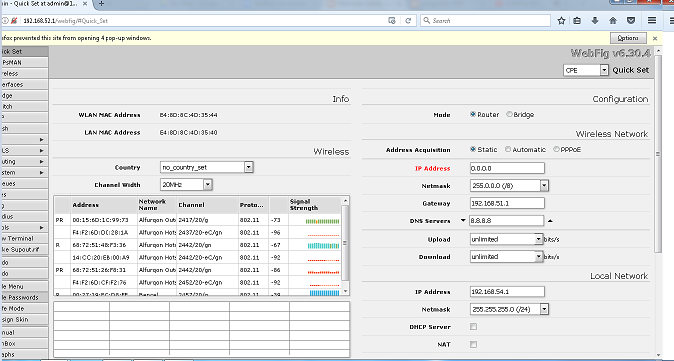This screenshot has height=361, width=674.
Task: Open the Firefox hamburger menu
Action: pyautogui.click(x=652, y=21)
